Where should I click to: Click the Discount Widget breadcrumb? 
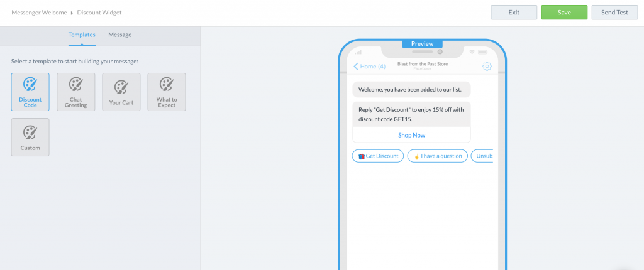coord(99,13)
